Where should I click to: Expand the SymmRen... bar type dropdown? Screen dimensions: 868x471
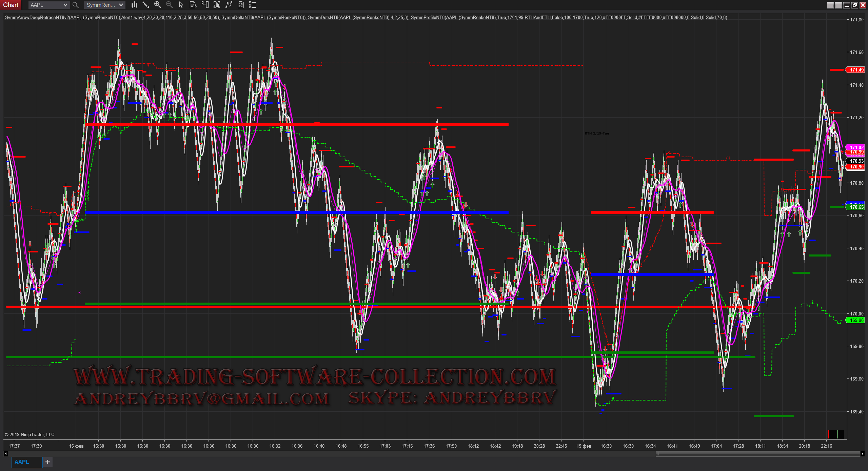tap(121, 5)
